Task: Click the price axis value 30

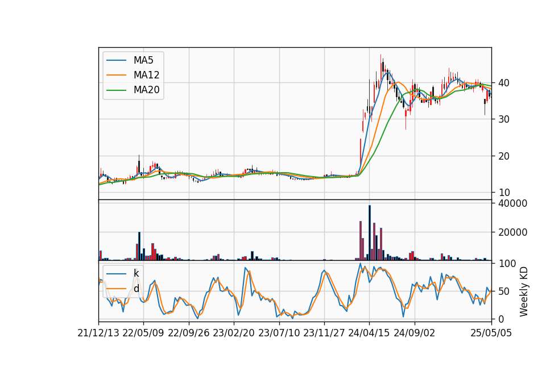Action: [503, 119]
